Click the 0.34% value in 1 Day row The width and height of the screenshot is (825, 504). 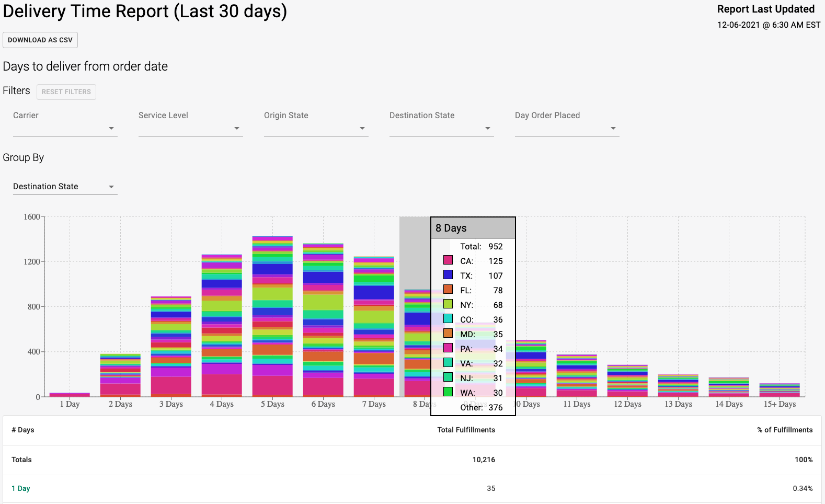pyautogui.click(x=803, y=488)
